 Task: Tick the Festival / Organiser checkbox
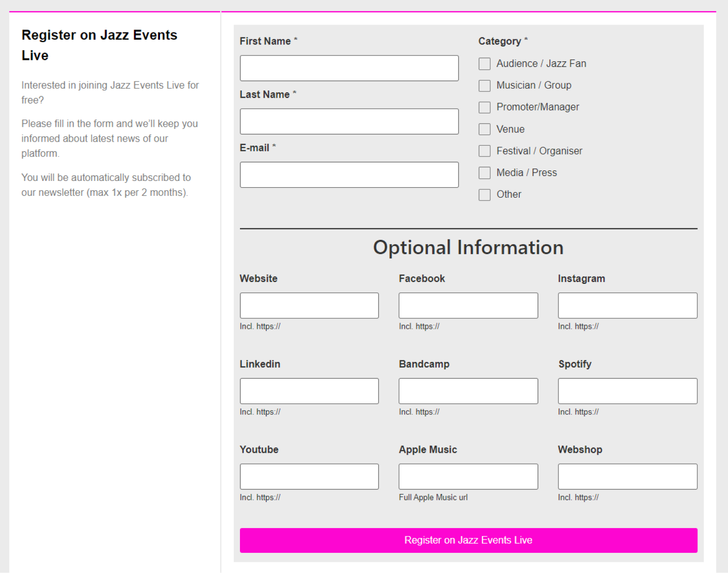[x=484, y=151]
